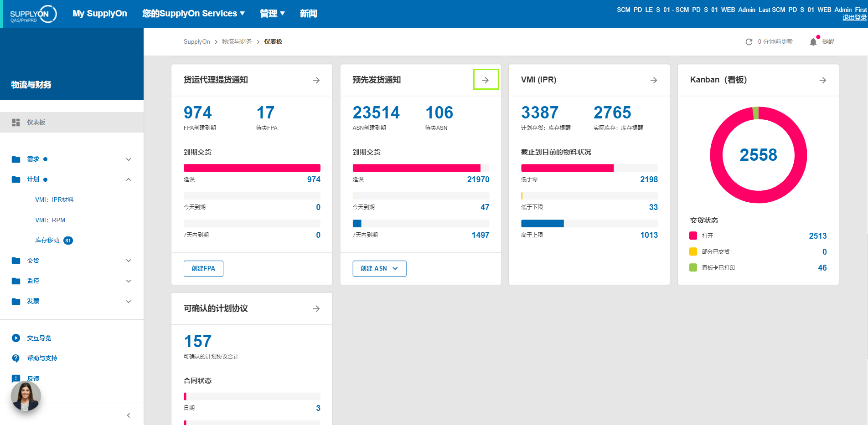Click the 3387 计划存货 number

540,113
